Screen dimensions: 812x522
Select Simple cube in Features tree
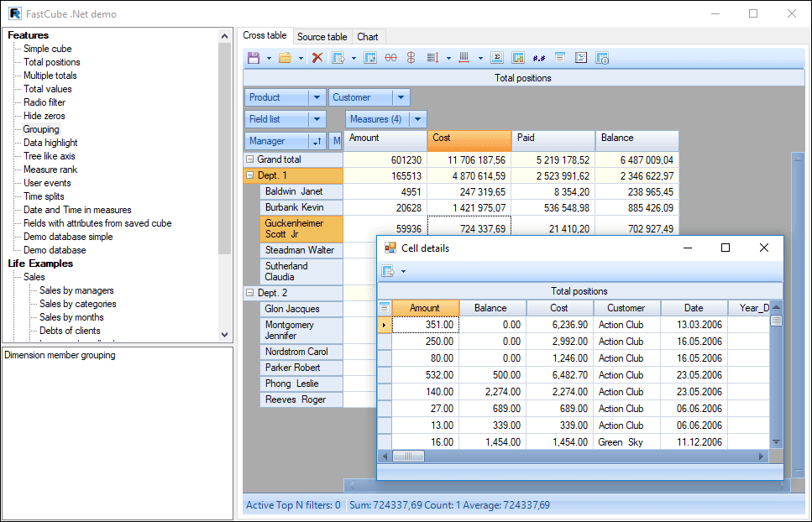point(48,49)
